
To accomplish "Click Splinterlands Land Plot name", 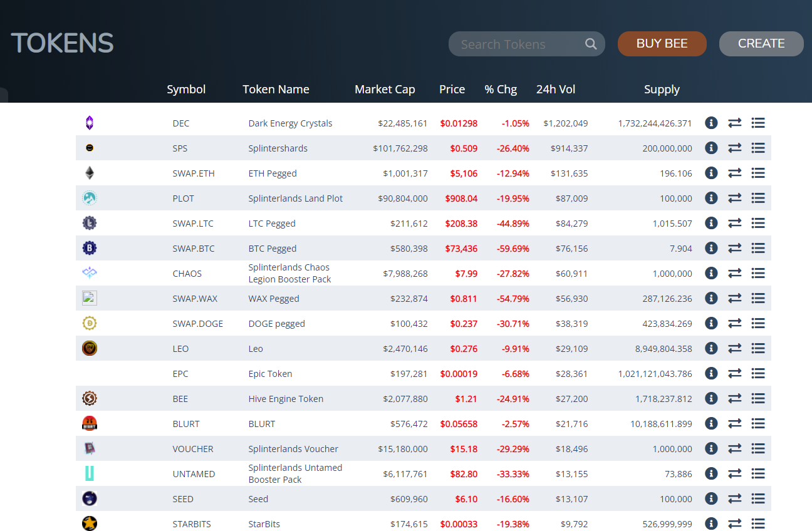I will (296, 198).
